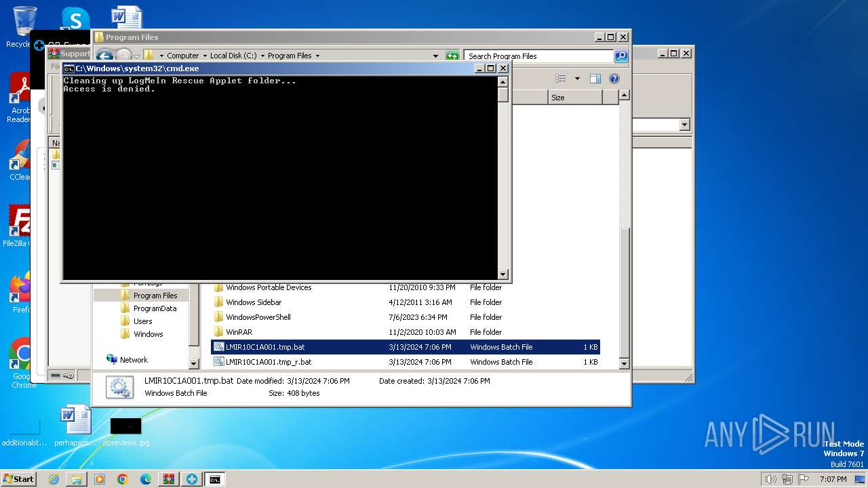Click Windows Explorer taskbar button
The image size is (868, 488).
tap(77, 479)
